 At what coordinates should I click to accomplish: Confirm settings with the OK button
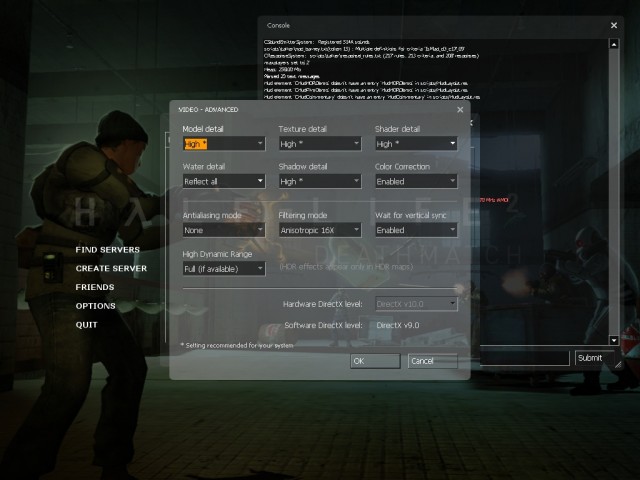coord(375,361)
